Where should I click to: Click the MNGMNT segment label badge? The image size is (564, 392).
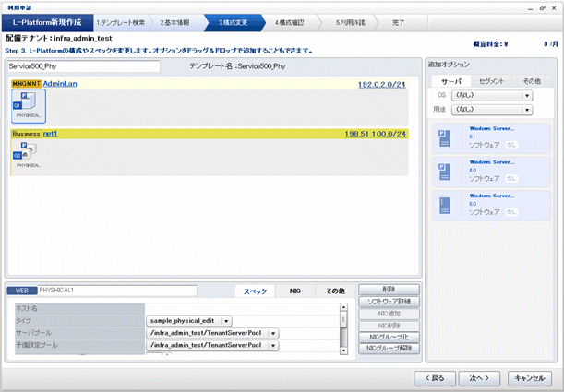click(x=26, y=83)
